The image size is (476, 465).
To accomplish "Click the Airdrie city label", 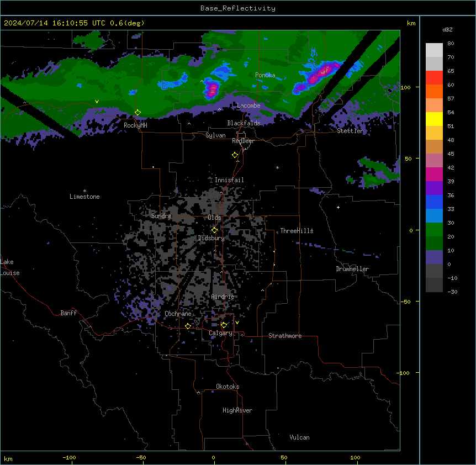I will [x=223, y=297].
